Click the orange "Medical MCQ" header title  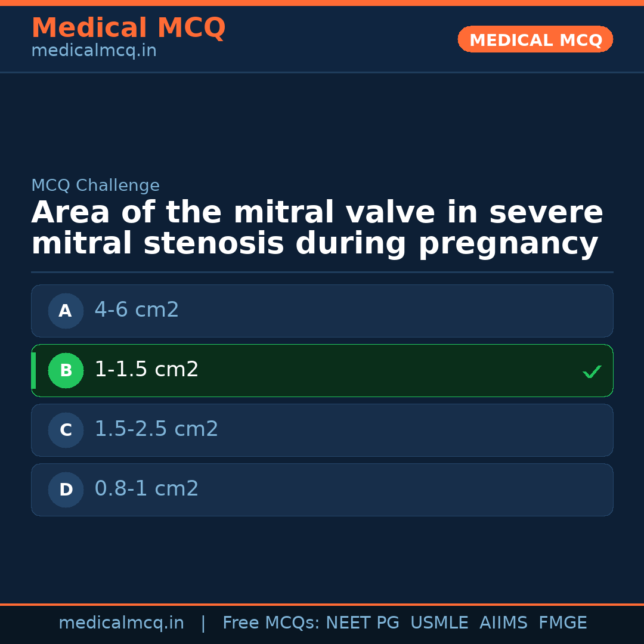point(128,28)
